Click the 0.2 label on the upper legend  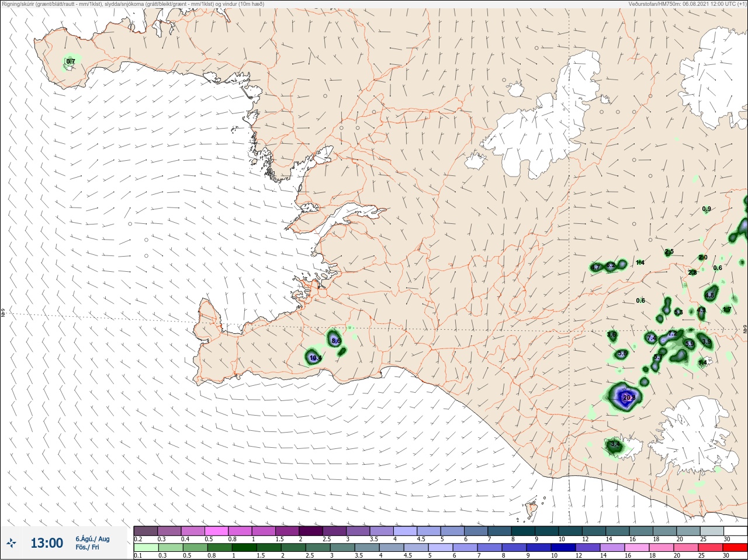(x=138, y=539)
